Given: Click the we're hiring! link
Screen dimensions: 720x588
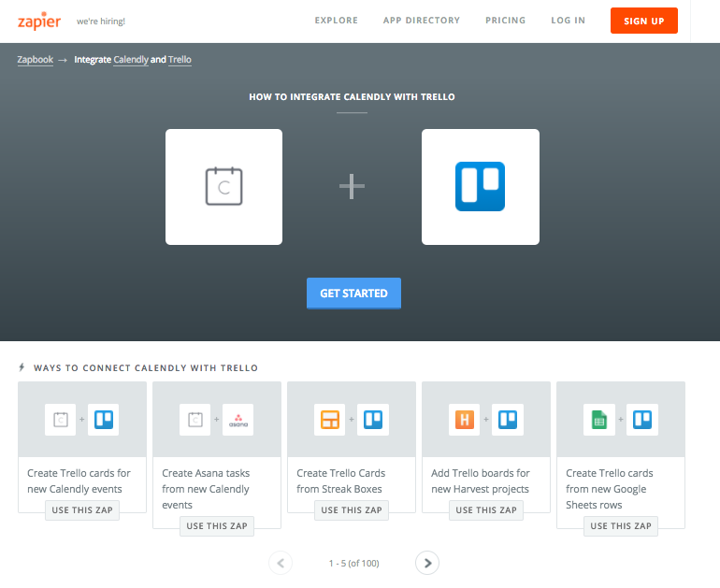Looking at the screenshot, I should (x=101, y=22).
